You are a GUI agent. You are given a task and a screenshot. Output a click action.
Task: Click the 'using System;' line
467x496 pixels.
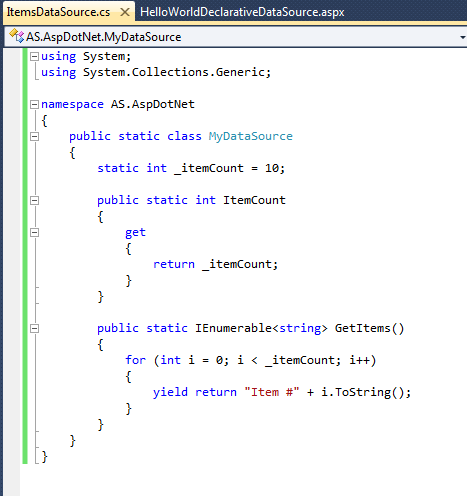86,56
